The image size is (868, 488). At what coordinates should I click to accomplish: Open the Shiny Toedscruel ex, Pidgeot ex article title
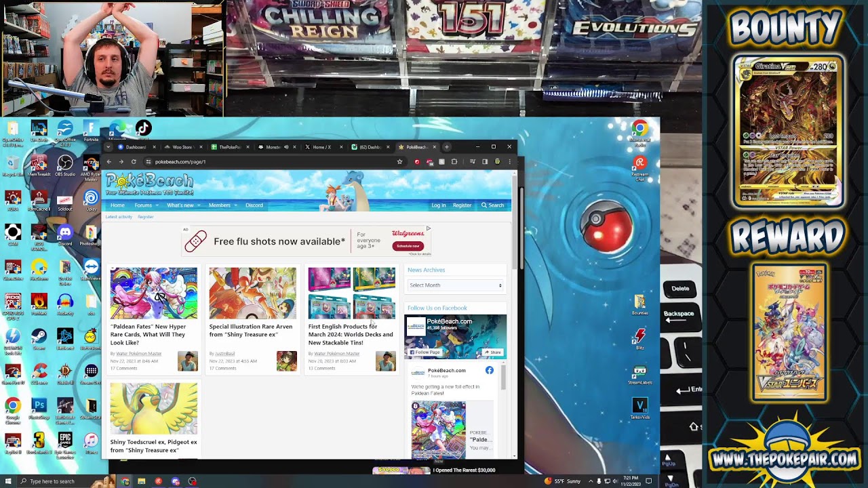[x=154, y=446]
